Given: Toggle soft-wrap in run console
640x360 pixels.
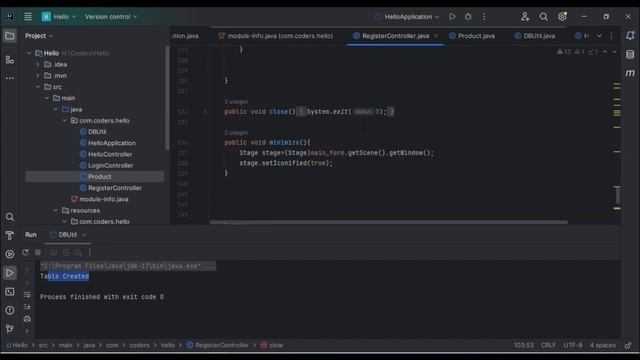Looking at the screenshot, I should (27, 294).
